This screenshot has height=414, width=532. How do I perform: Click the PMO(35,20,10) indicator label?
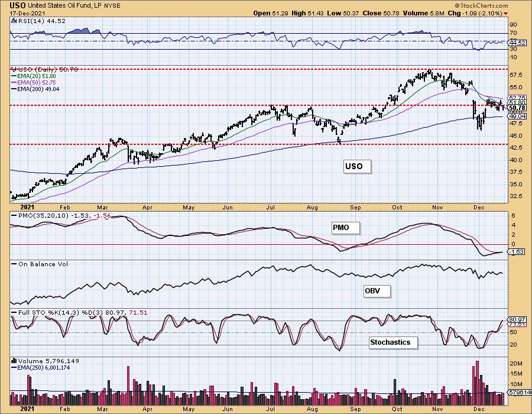[61, 216]
